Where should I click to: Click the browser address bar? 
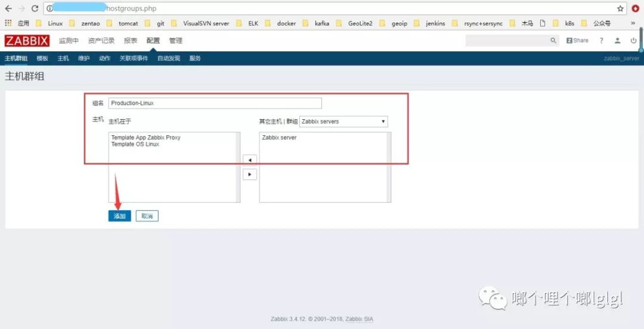[x=335, y=8]
